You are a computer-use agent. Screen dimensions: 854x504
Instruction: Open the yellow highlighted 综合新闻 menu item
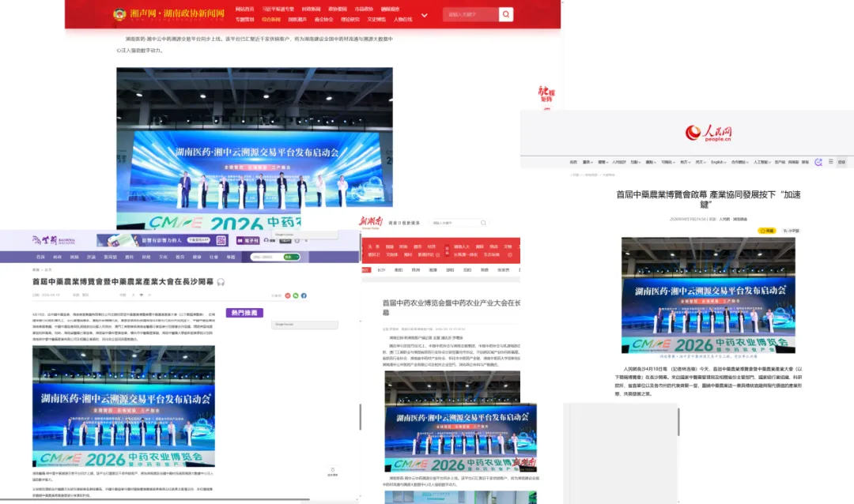(x=270, y=20)
